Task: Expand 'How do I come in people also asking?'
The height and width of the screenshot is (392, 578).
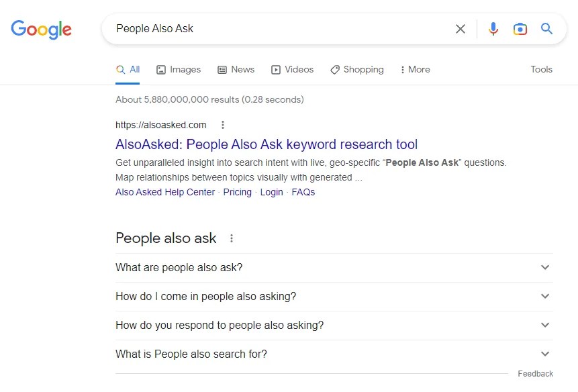Action: point(334,297)
